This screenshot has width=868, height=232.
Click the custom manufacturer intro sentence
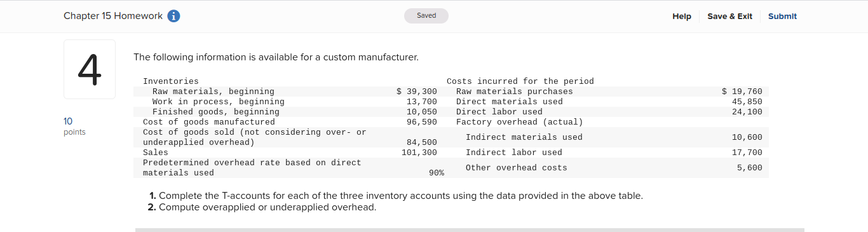[x=276, y=57]
